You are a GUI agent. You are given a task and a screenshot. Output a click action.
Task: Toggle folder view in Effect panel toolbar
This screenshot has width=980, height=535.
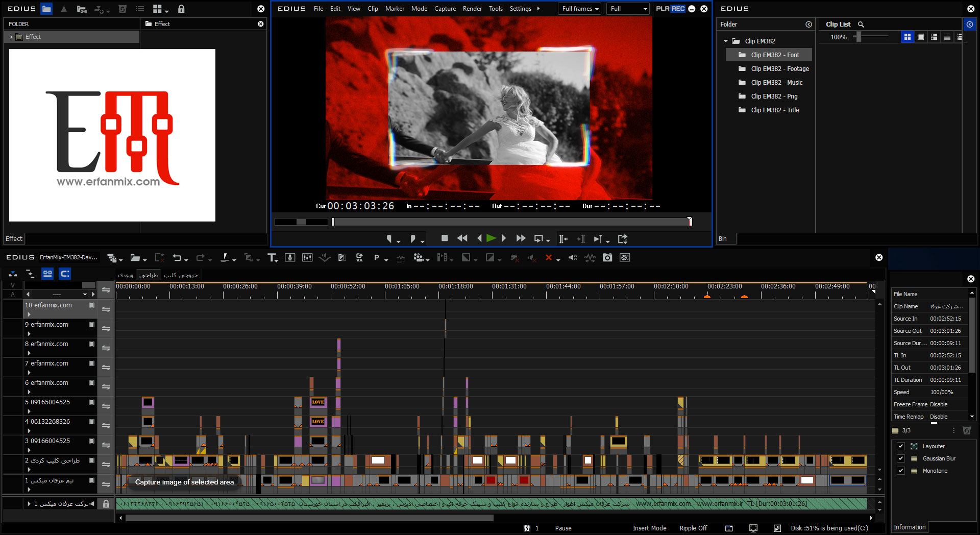tap(46, 9)
